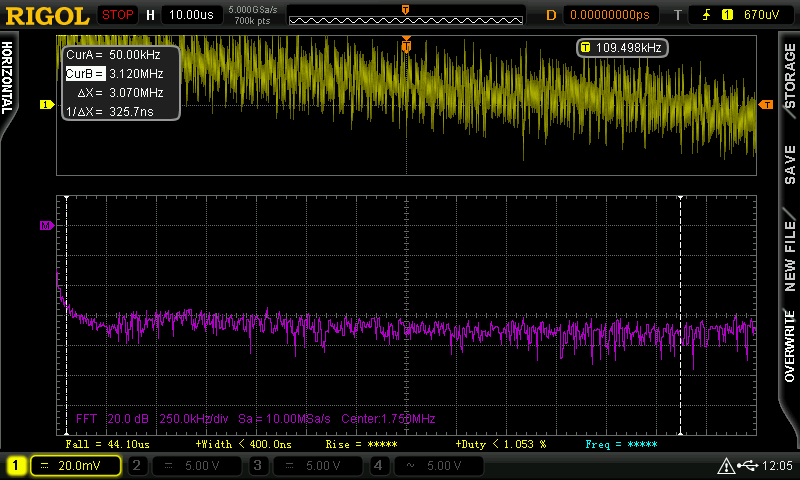The width and height of the screenshot is (800, 480).
Task: Click the 12:05 clock readout
Action: 778,465
